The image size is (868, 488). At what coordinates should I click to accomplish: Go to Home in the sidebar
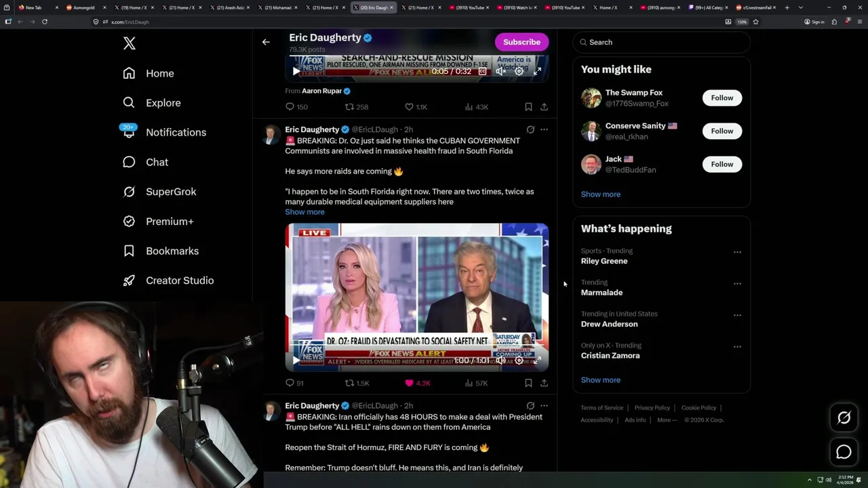click(x=149, y=73)
